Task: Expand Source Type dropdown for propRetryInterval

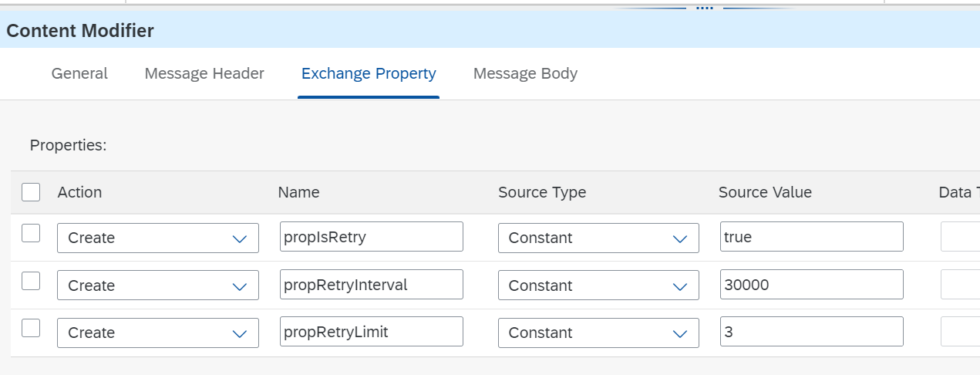Action: (x=598, y=285)
